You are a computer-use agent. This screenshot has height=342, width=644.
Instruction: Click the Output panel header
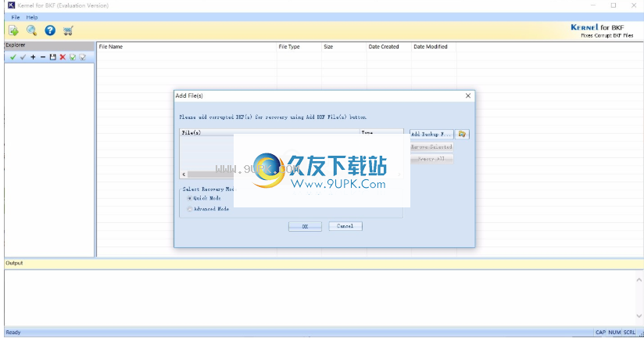pyautogui.click(x=324, y=263)
